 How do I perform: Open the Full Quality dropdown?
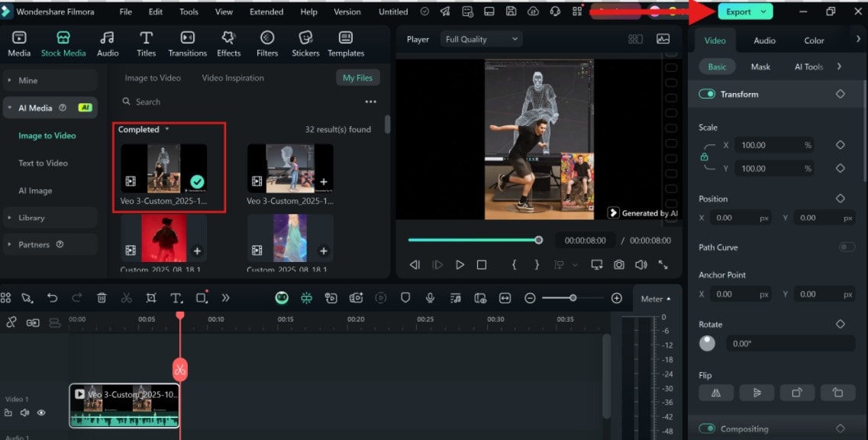click(x=482, y=40)
